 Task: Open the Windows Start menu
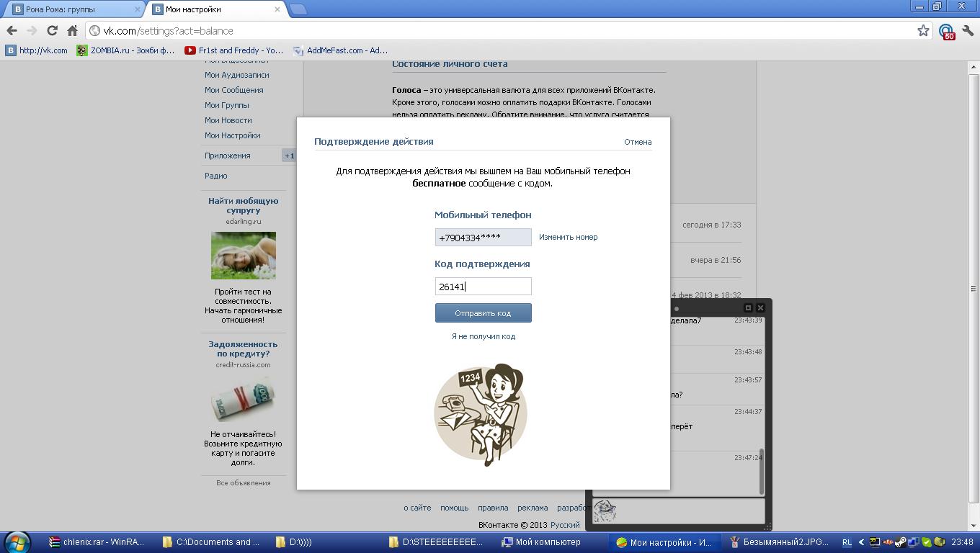point(17,542)
